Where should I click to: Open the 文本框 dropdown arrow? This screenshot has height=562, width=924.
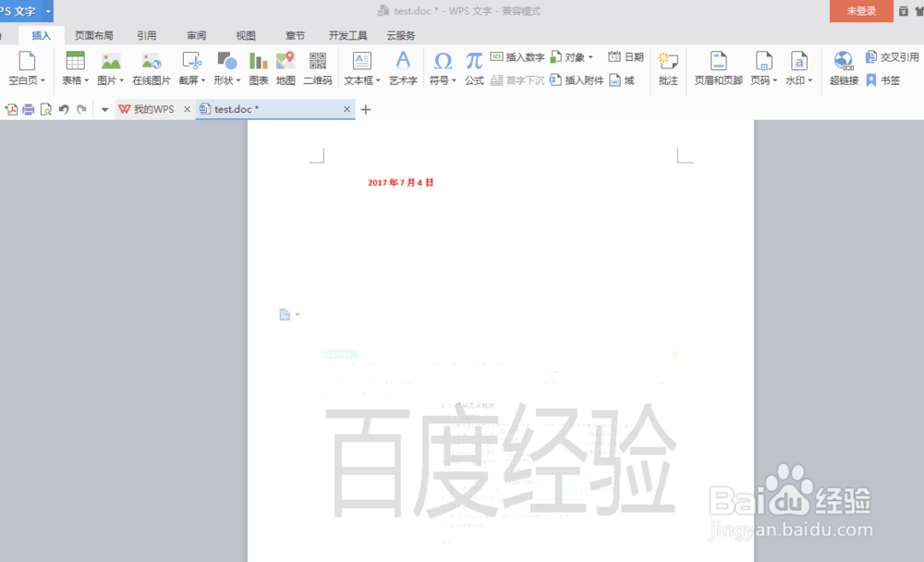pyautogui.click(x=378, y=80)
